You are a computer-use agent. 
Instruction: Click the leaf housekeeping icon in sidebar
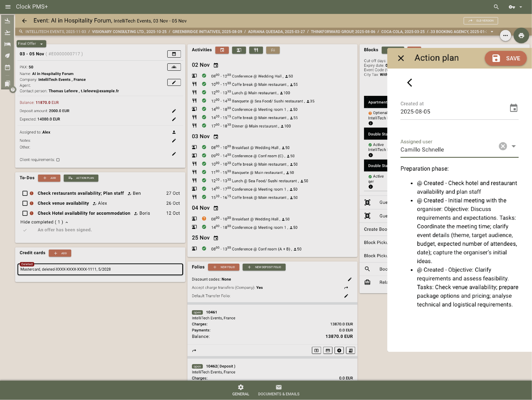pos(7,56)
